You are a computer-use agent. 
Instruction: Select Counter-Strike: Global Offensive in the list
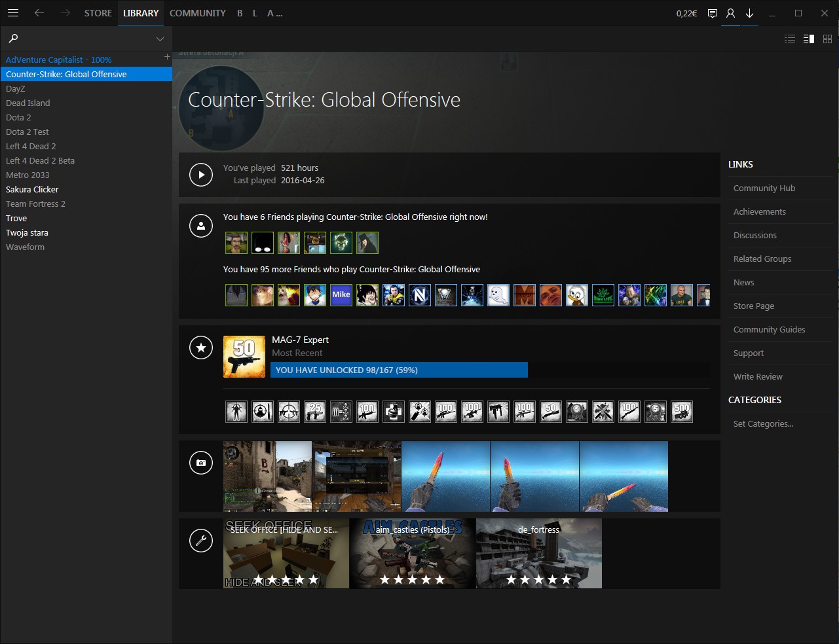pyautogui.click(x=86, y=75)
